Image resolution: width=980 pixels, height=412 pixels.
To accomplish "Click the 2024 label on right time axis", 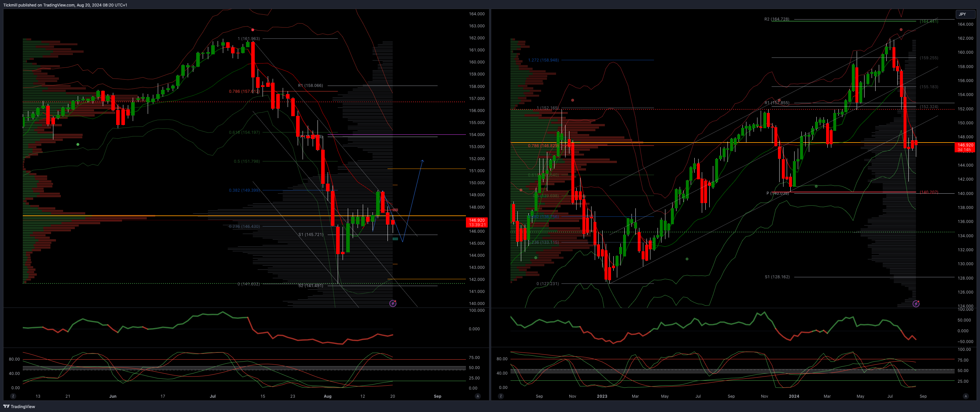I will click(794, 396).
